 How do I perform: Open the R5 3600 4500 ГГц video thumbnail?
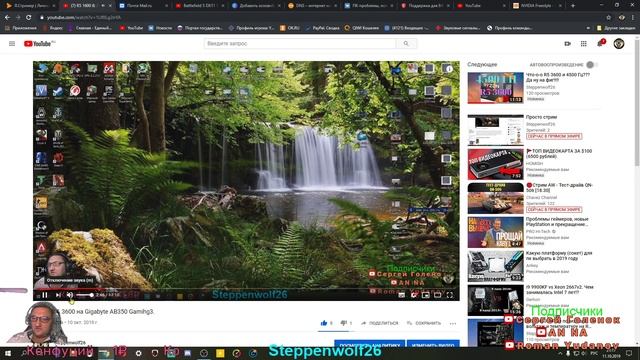point(496,88)
